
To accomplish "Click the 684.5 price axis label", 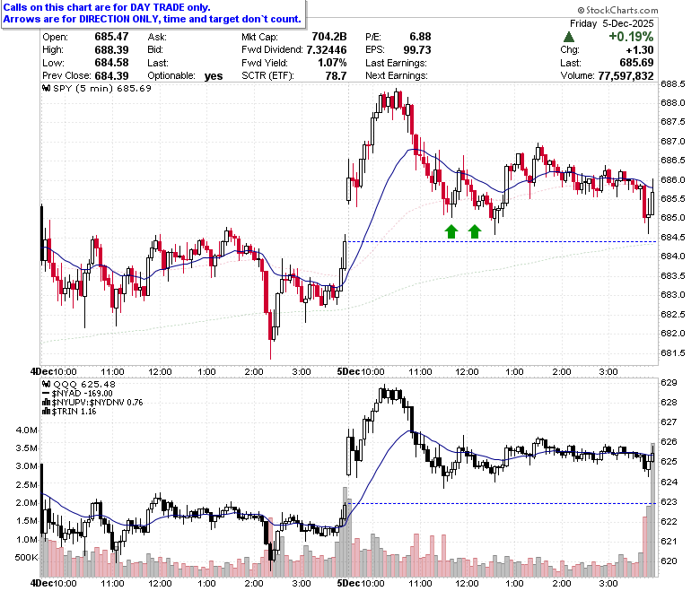I will [673, 238].
